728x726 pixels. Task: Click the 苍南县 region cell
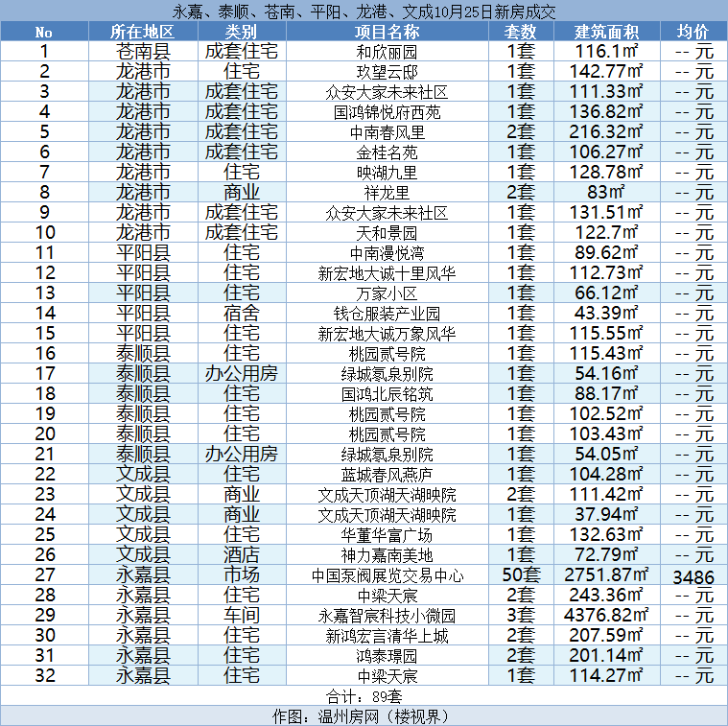click(x=143, y=52)
